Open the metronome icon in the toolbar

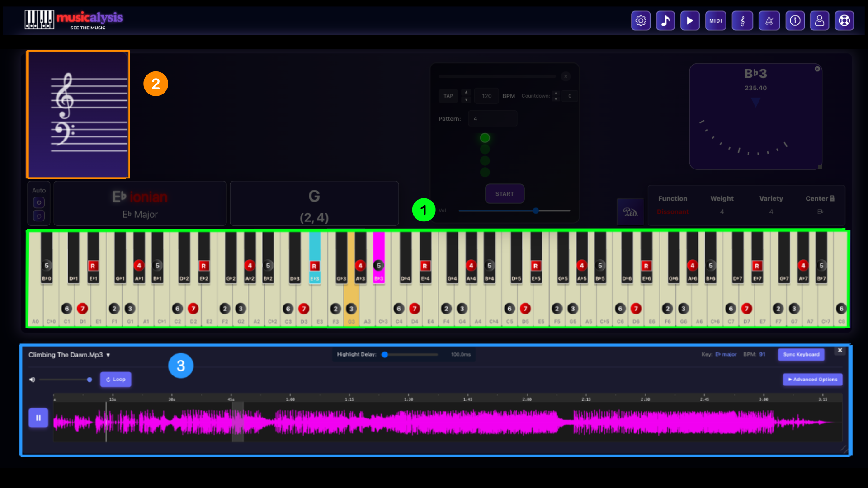pyautogui.click(x=769, y=20)
